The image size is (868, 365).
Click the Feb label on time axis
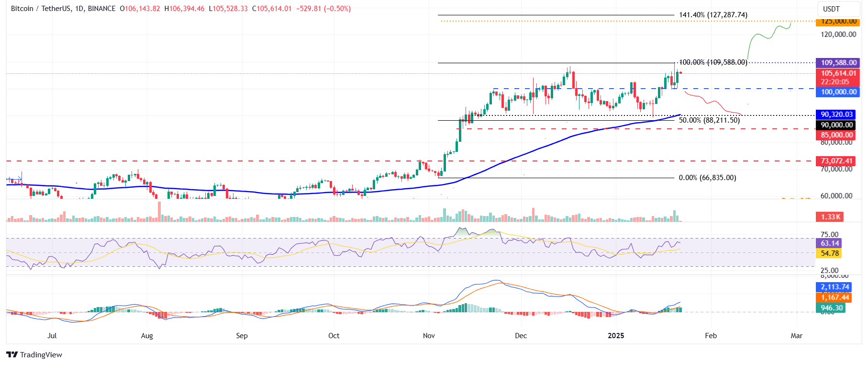pos(711,336)
